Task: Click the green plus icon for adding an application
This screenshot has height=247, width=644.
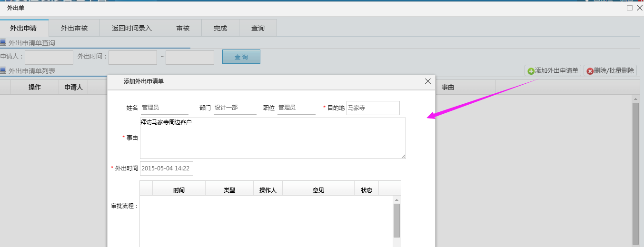Action: (x=531, y=71)
